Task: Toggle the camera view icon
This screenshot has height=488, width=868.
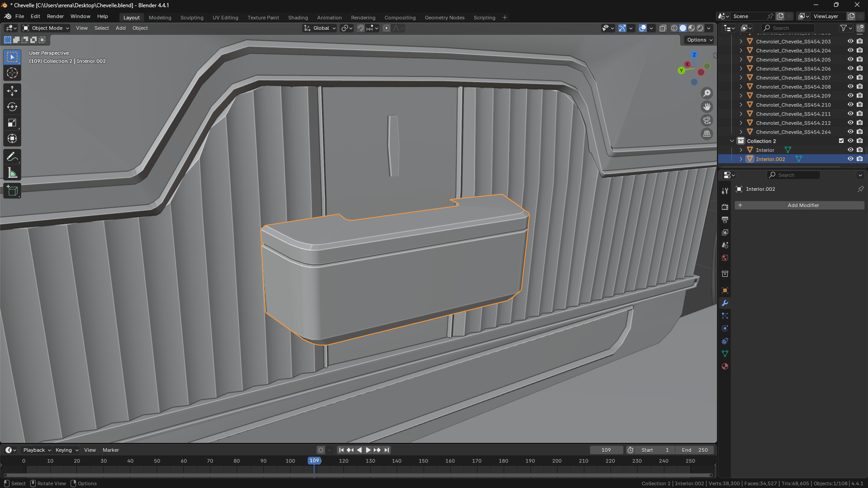Action: 707,120
